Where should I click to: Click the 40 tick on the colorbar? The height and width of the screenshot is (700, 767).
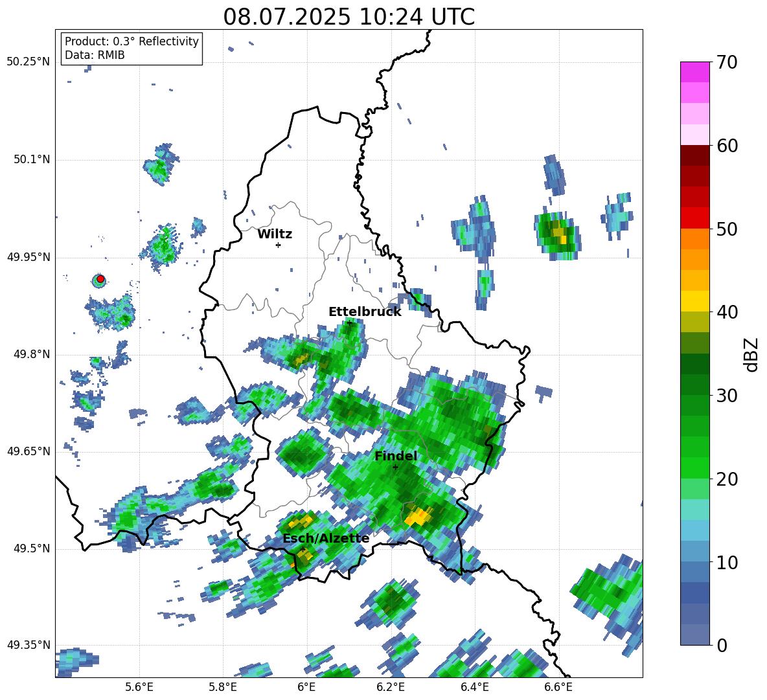(x=727, y=312)
